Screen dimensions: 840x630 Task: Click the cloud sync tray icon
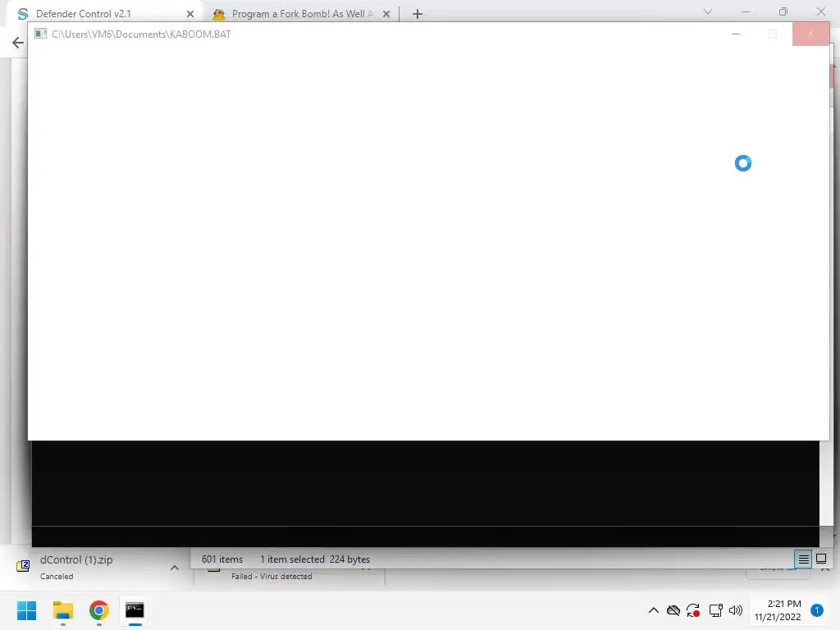point(673,610)
